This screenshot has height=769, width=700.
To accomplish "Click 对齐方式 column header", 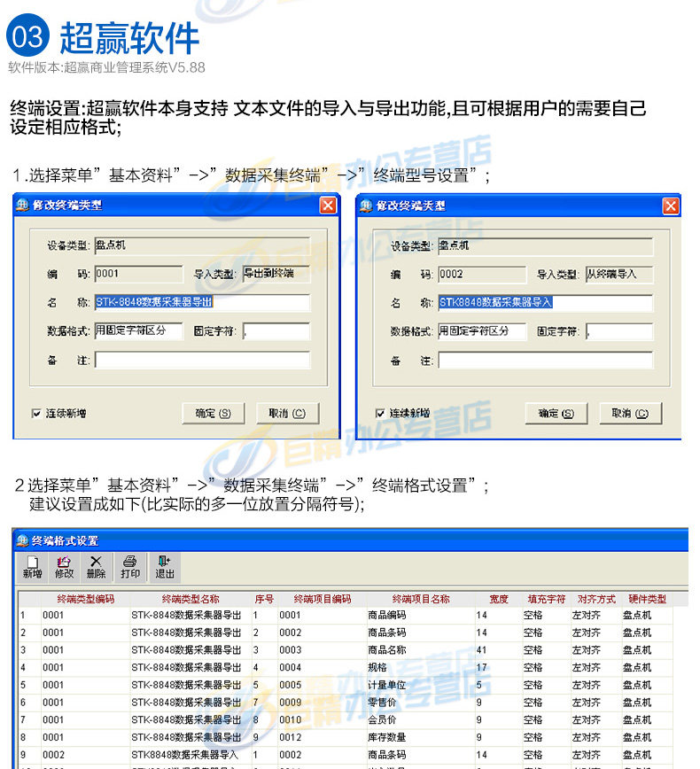I will pyautogui.click(x=596, y=599).
